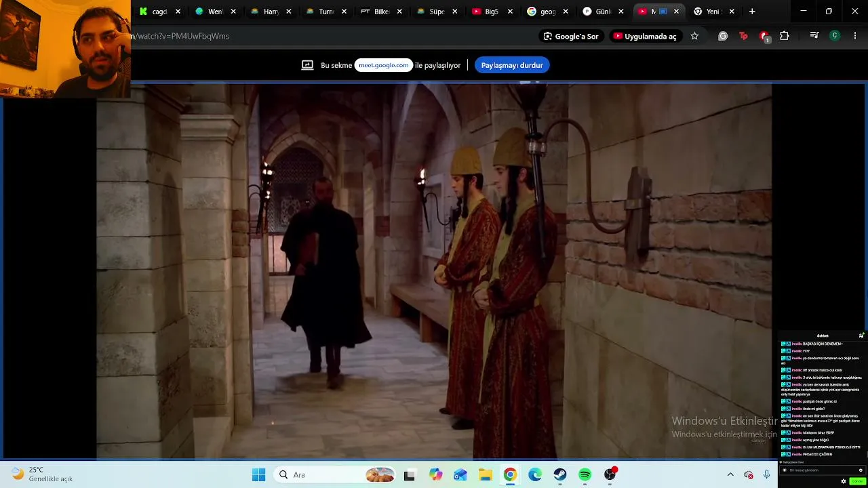Open Steam from the taskbar

(x=560, y=474)
